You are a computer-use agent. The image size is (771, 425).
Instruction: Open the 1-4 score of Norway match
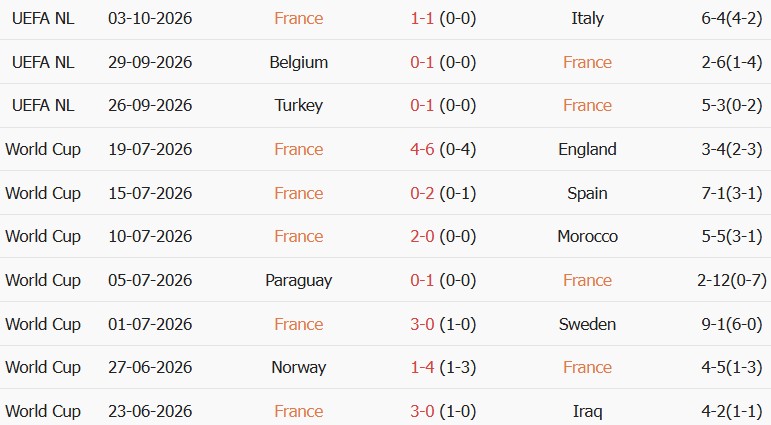tap(422, 367)
